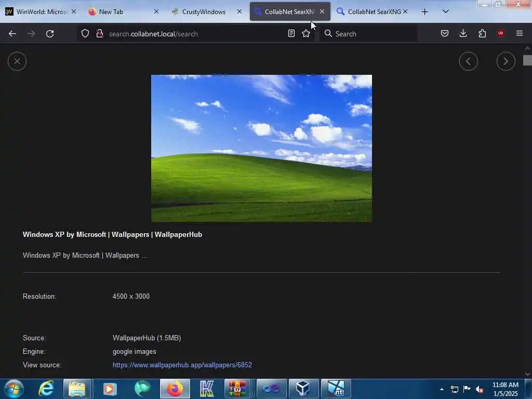Click Windows XP by Microsoft WallpaperHub title

[x=112, y=234]
